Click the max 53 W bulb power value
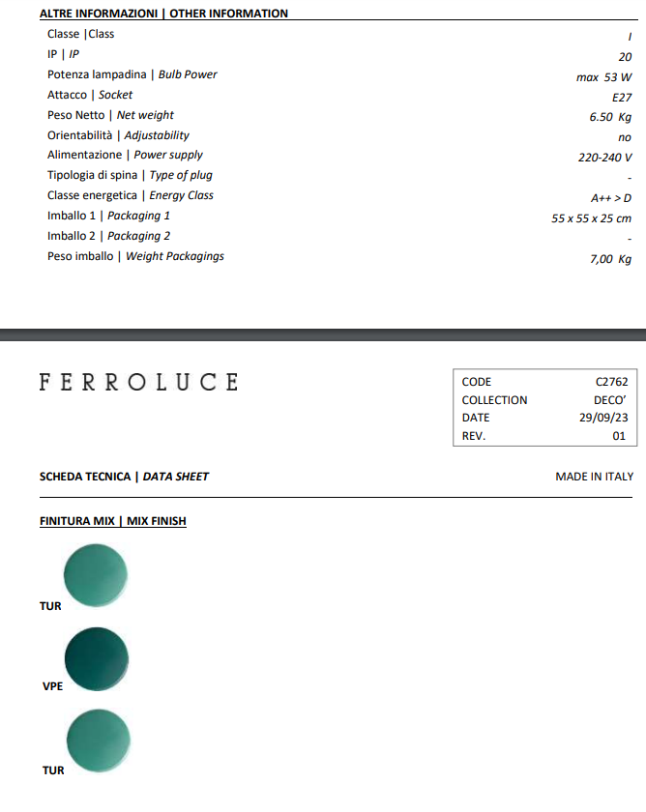The width and height of the screenshot is (646, 812). (603, 77)
